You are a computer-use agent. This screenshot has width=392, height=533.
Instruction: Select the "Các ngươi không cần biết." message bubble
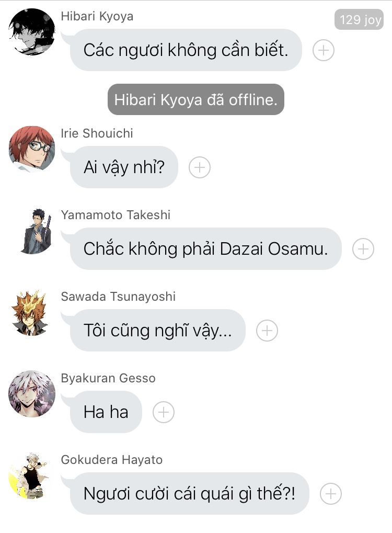pos(186,50)
